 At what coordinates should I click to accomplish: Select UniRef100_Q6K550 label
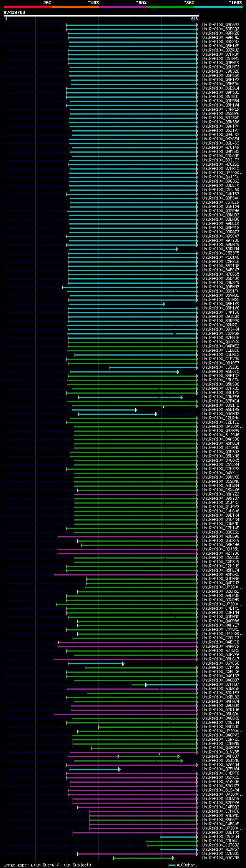tap(221, 75)
